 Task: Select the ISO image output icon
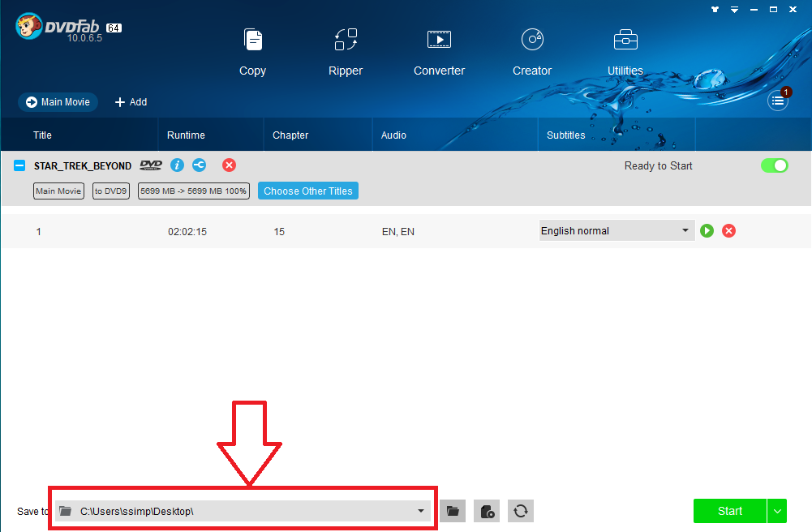point(487,511)
